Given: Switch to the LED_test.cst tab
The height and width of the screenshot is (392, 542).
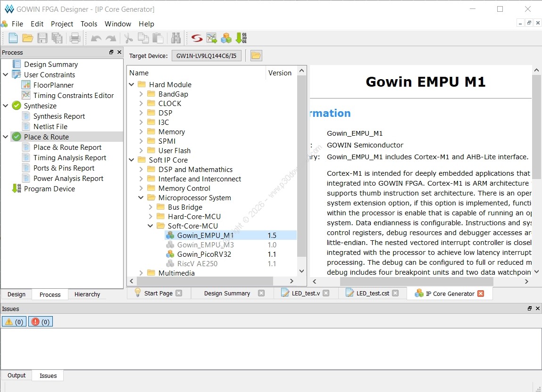Looking at the screenshot, I should click(x=373, y=293).
